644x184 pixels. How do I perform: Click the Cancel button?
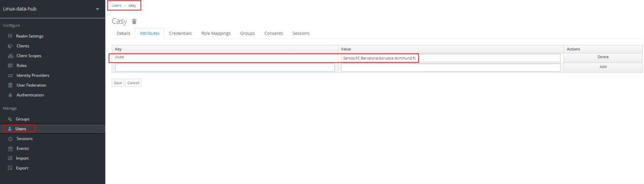[x=133, y=83]
